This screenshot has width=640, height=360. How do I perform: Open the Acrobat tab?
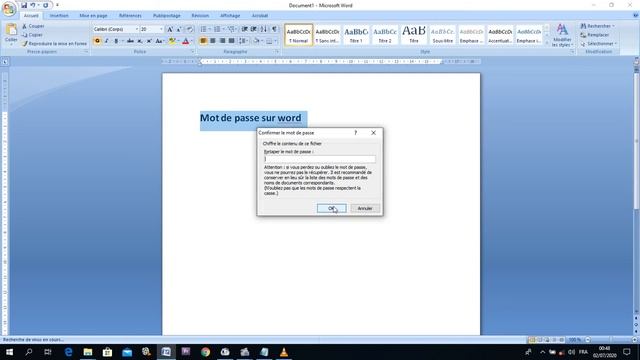[260, 16]
